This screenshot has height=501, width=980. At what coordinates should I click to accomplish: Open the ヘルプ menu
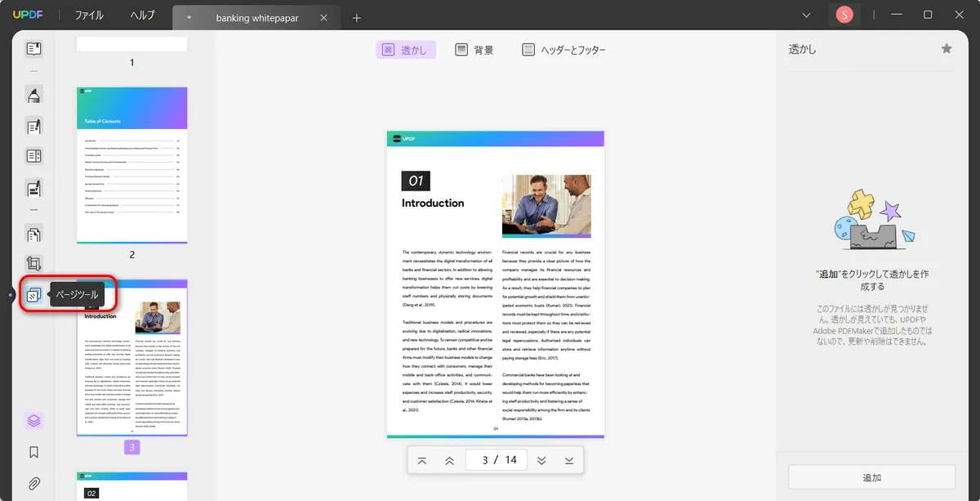pyautogui.click(x=142, y=16)
